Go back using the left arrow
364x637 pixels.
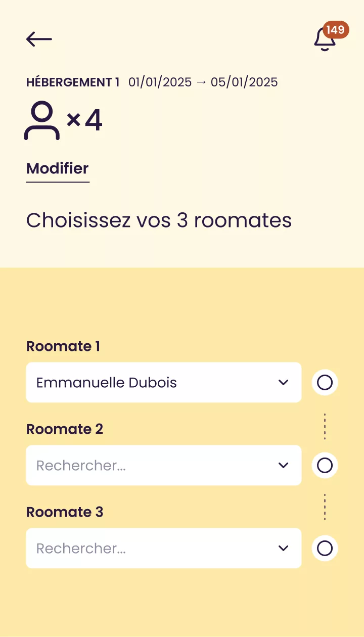click(39, 39)
